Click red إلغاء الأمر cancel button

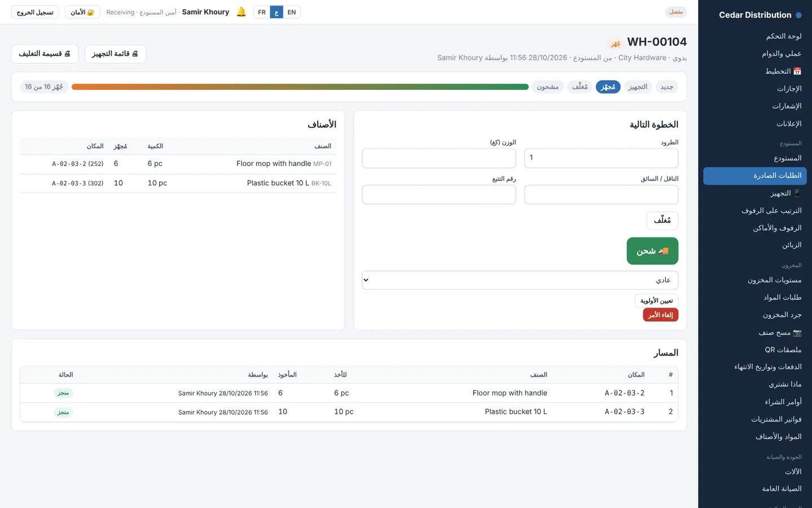point(660,315)
